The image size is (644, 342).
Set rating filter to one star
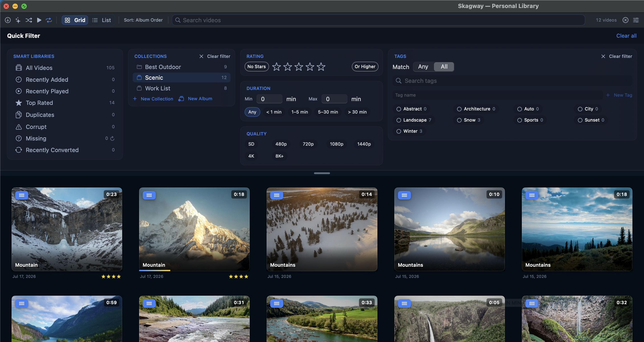click(276, 67)
